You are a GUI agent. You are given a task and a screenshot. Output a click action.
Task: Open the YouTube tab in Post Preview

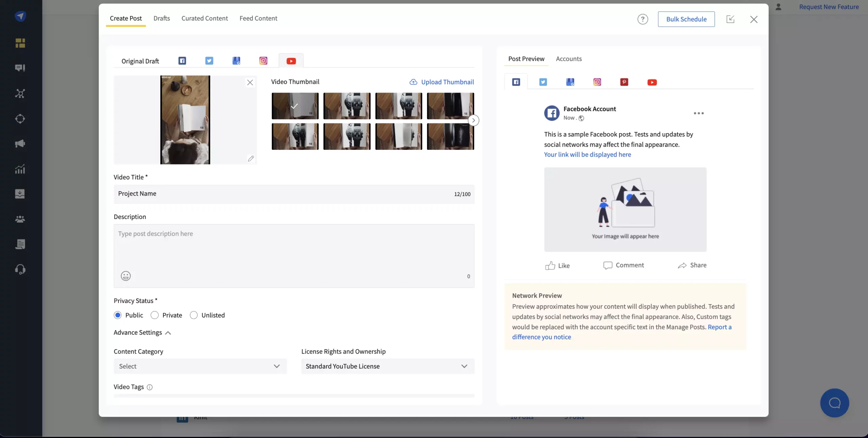click(652, 82)
